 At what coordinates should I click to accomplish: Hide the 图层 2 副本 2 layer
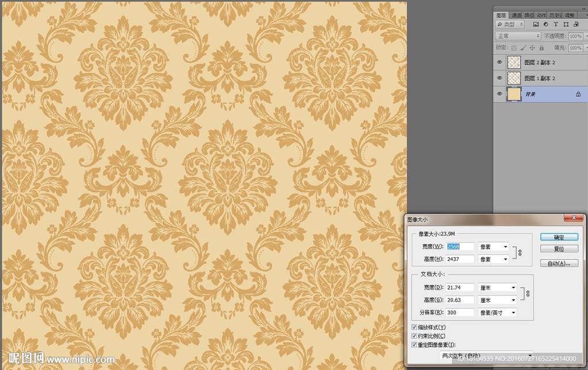point(500,62)
